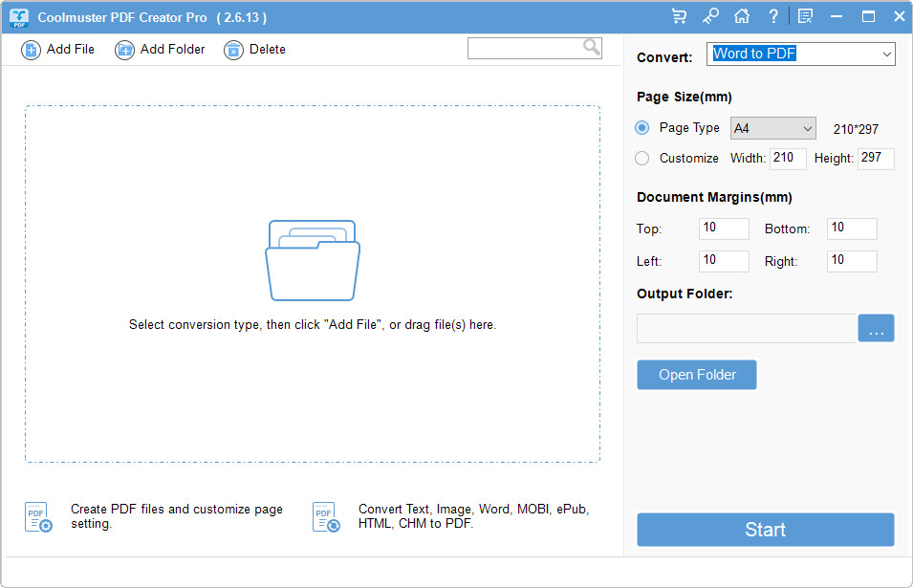Expand the A4 page type dropdown
Viewport: 913px width, 588px height.
(772, 128)
